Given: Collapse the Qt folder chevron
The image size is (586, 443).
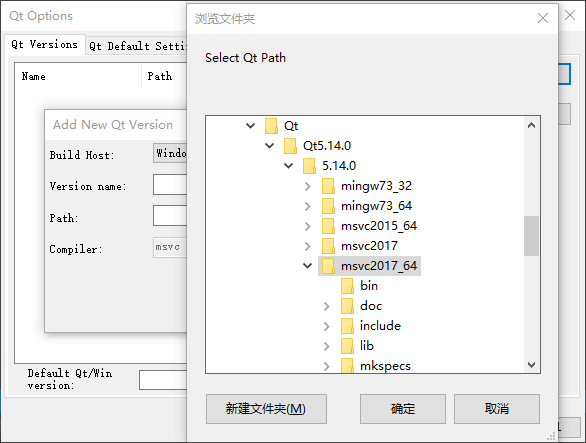Looking at the screenshot, I should [250, 126].
